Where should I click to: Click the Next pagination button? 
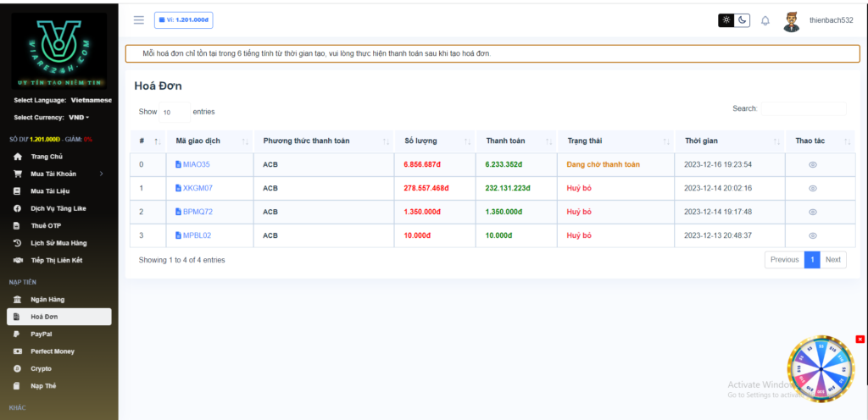tap(832, 260)
